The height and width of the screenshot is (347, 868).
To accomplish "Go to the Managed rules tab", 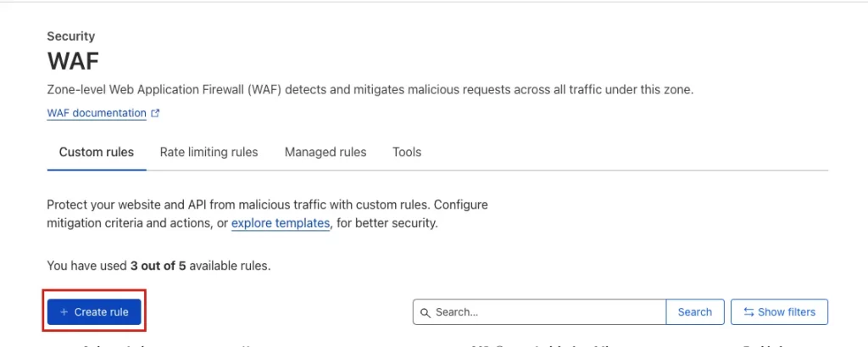I will [x=325, y=153].
